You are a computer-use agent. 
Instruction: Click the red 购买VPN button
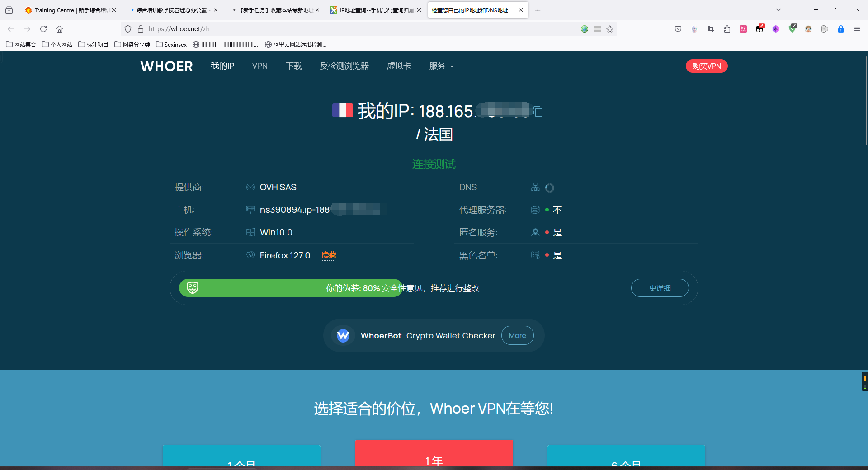[707, 66]
